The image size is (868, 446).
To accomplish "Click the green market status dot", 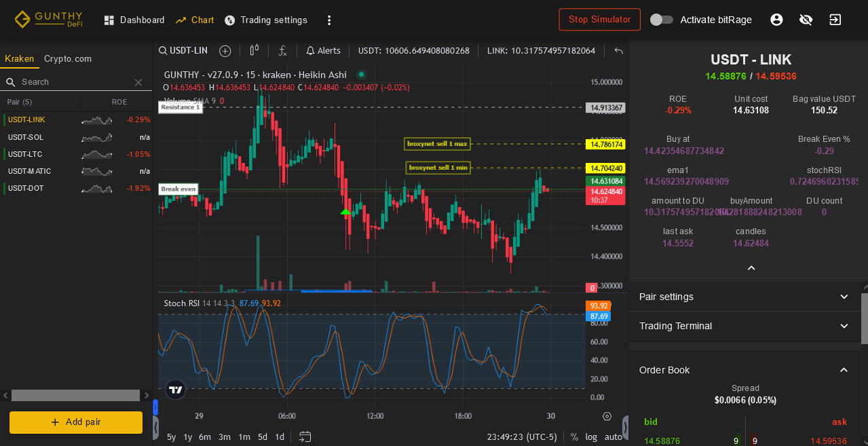I will (x=362, y=75).
